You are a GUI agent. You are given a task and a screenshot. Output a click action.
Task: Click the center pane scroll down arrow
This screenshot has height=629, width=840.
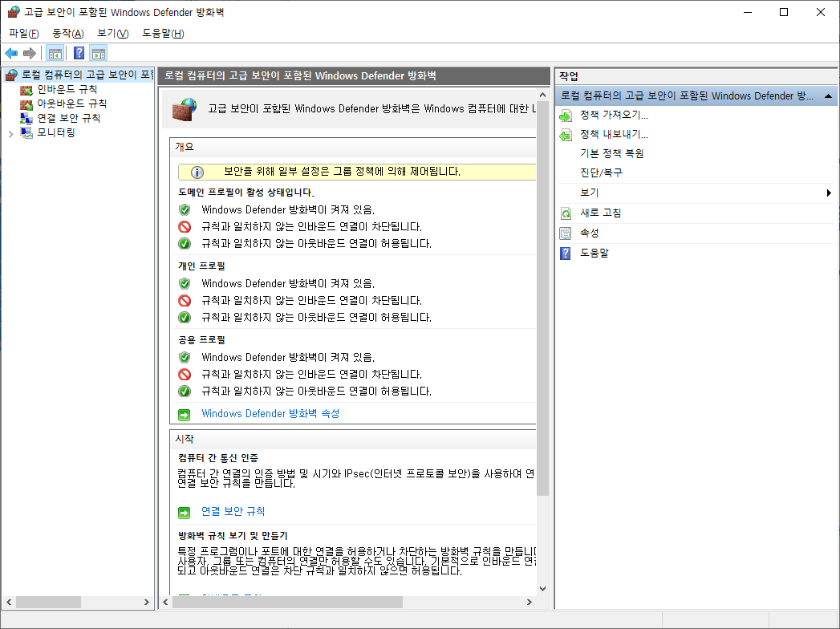(x=542, y=589)
